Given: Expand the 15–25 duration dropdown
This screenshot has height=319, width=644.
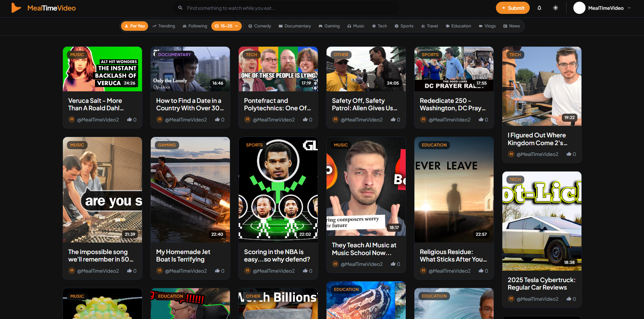Looking at the screenshot, I should [x=226, y=26].
